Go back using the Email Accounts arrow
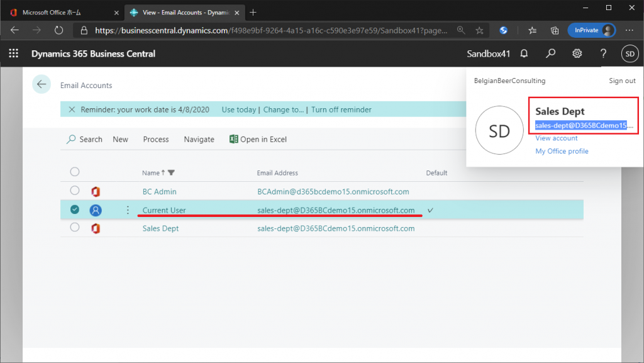This screenshot has width=644, height=363. coord(42,84)
